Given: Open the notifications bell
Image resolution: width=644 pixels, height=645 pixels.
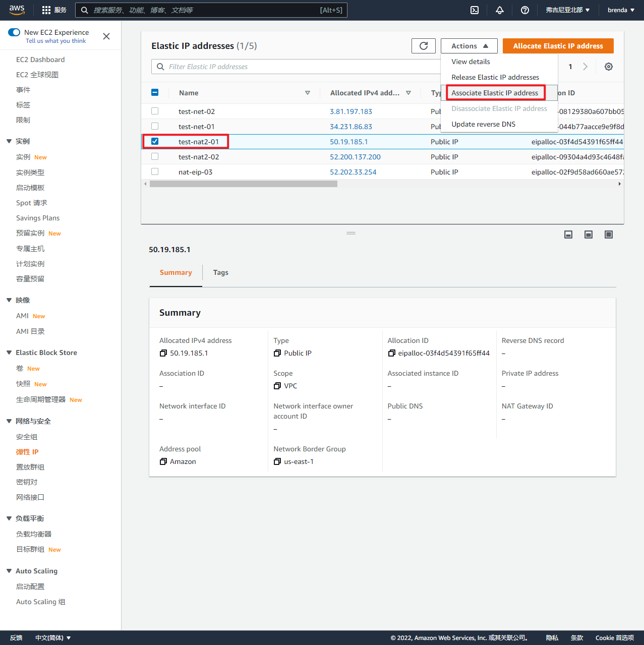Looking at the screenshot, I should click(500, 10).
